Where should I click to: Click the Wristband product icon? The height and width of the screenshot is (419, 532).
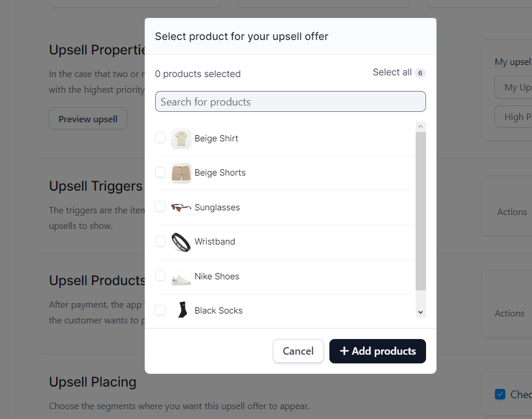click(181, 242)
